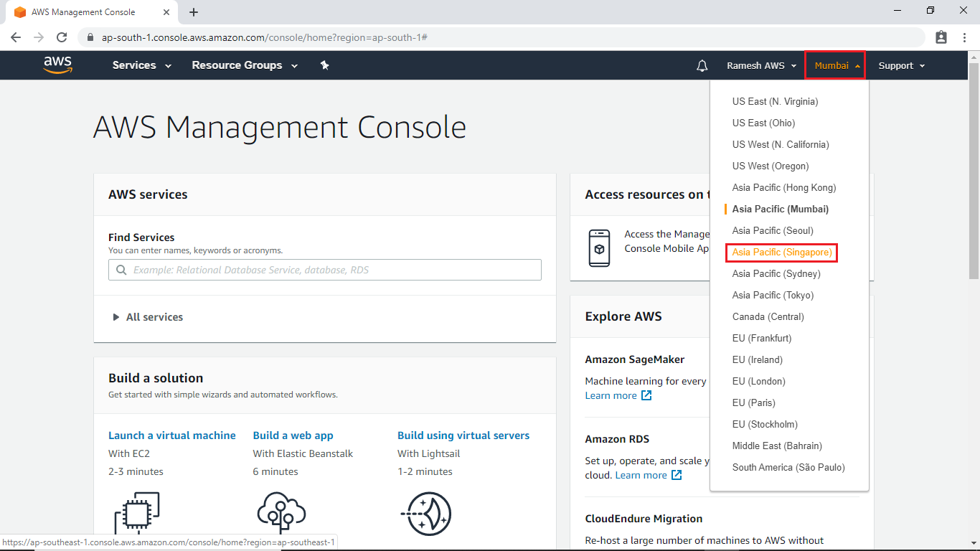The width and height of the screenshot is (980, 551).
Task: Select EU (London) region
Action: [759, 382]
